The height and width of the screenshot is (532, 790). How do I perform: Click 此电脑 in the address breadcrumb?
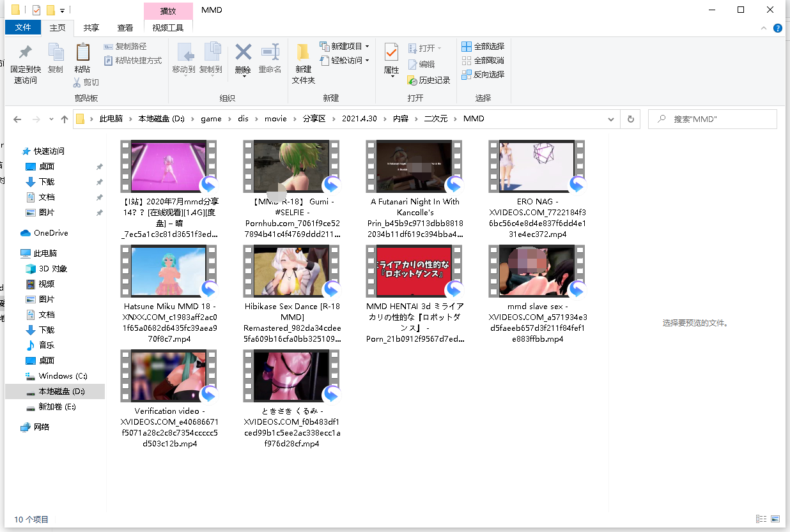(x=111, y=119)
